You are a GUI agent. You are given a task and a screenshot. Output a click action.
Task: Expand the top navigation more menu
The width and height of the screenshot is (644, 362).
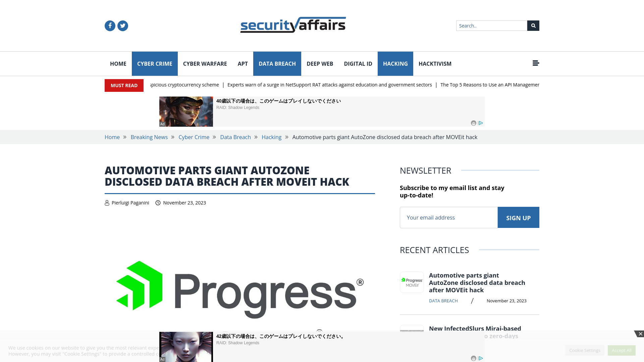tap(536, 63)
